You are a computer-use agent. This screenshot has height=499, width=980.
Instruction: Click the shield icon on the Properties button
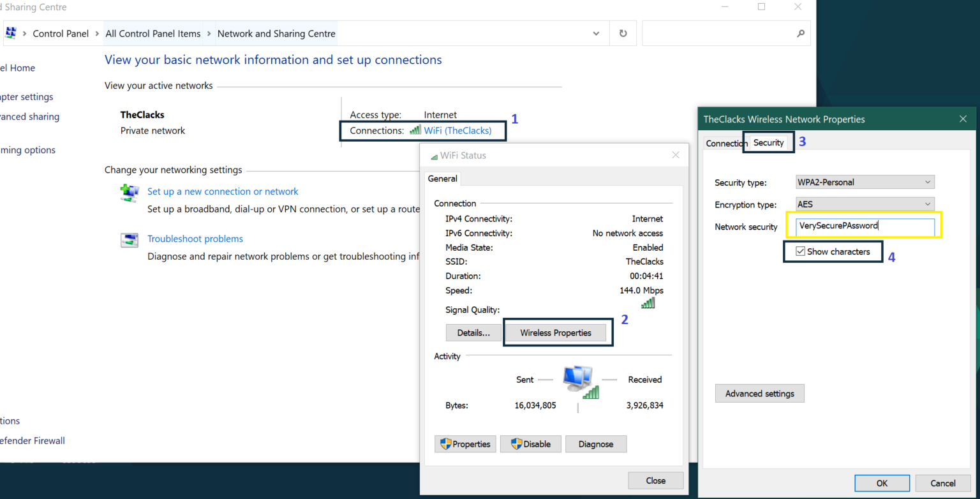(445, 443)
